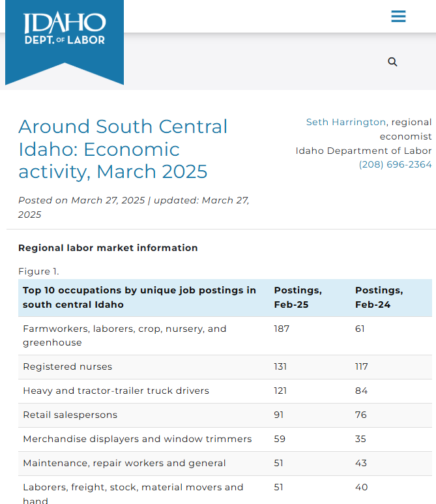Call the (208) 696-2364 phone link

[x=395, y=164]
